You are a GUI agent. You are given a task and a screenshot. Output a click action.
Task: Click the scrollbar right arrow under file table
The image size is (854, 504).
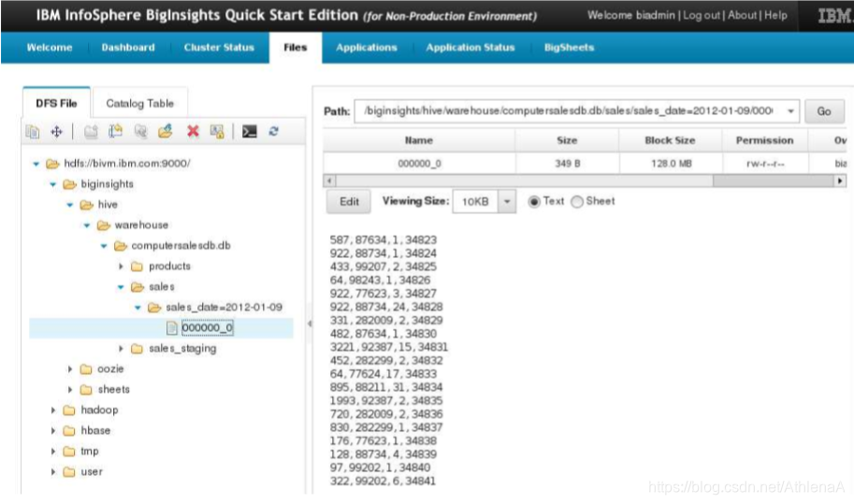coord(840,180)
